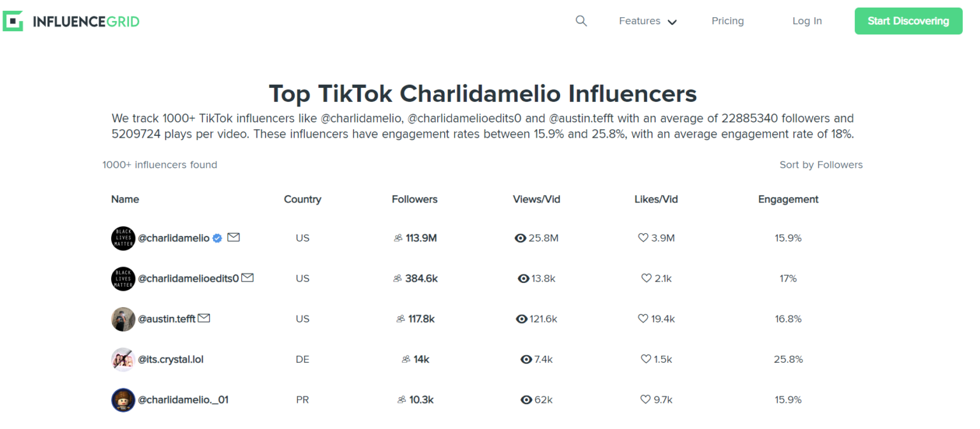Click the @charlidamelio profile picture
The height and width of the screenshot is (429, 980).
pyautogui.click(x=123, y=238)
